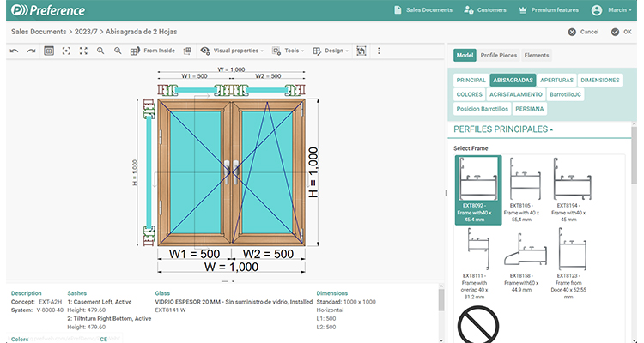The height and width of the screenshot is (343, 644).
Task: Open the Tools dropdown menu
Action: coord(288,51)
